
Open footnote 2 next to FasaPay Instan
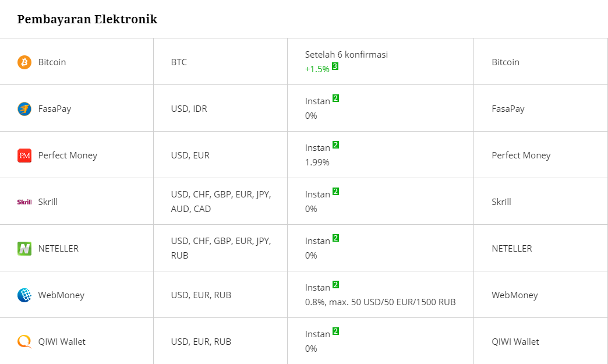(335, 98)
